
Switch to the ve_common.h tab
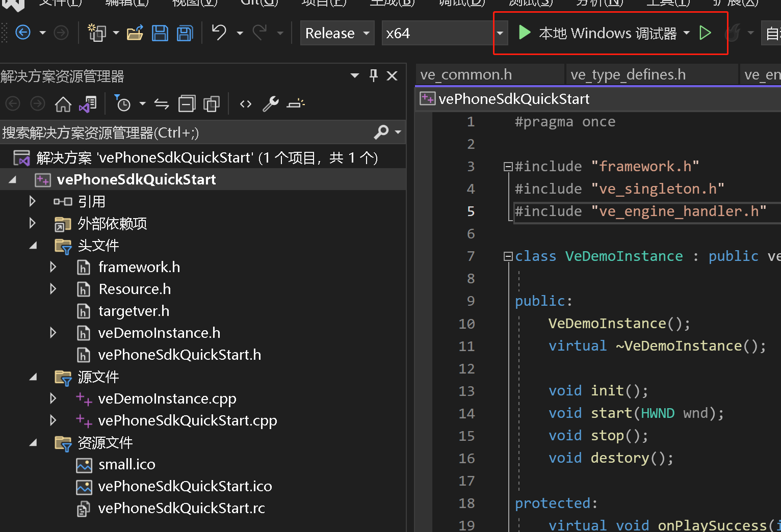pyautogui.click(x=466, y=75)
